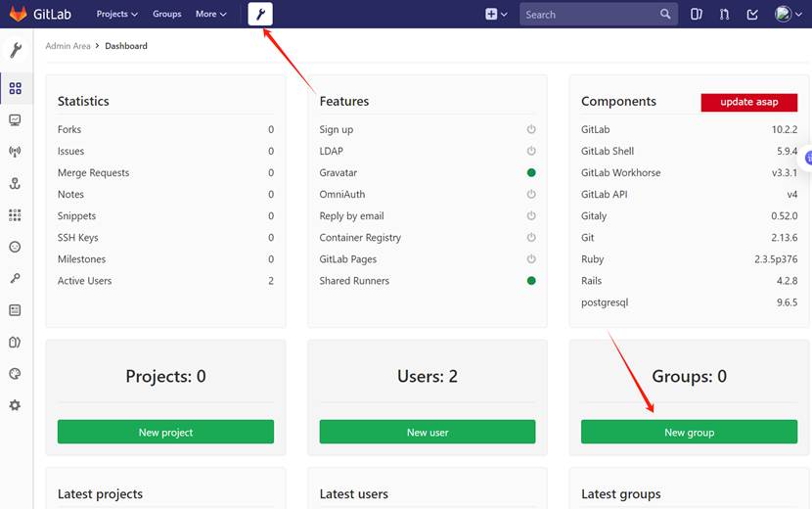Open the sidebar Abuse Reports face icon
The image size is (812, 509).
[15, 247]
